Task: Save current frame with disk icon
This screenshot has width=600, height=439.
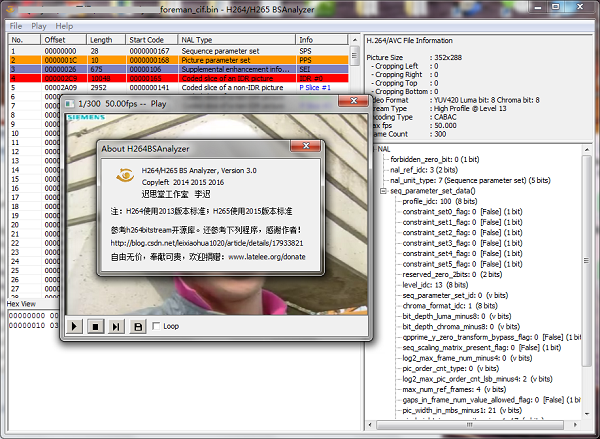Action: 138,326
